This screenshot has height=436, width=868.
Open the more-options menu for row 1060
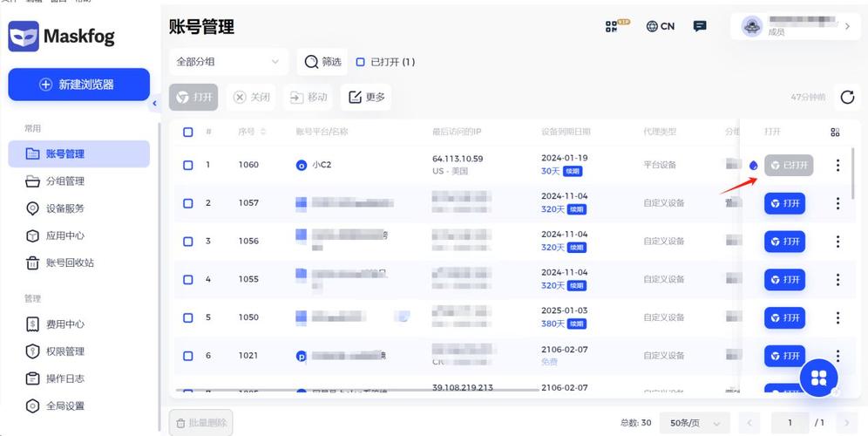tap(837, 165)
